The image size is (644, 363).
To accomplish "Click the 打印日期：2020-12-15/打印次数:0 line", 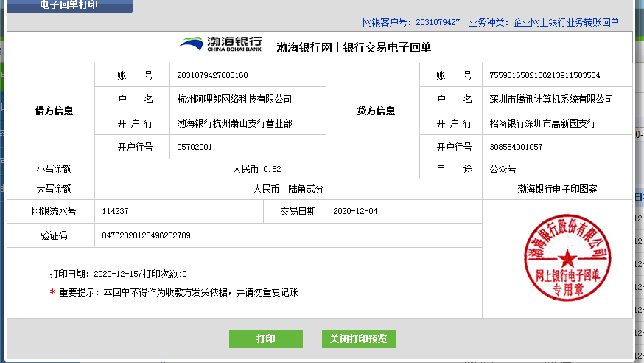I will 119,274.
